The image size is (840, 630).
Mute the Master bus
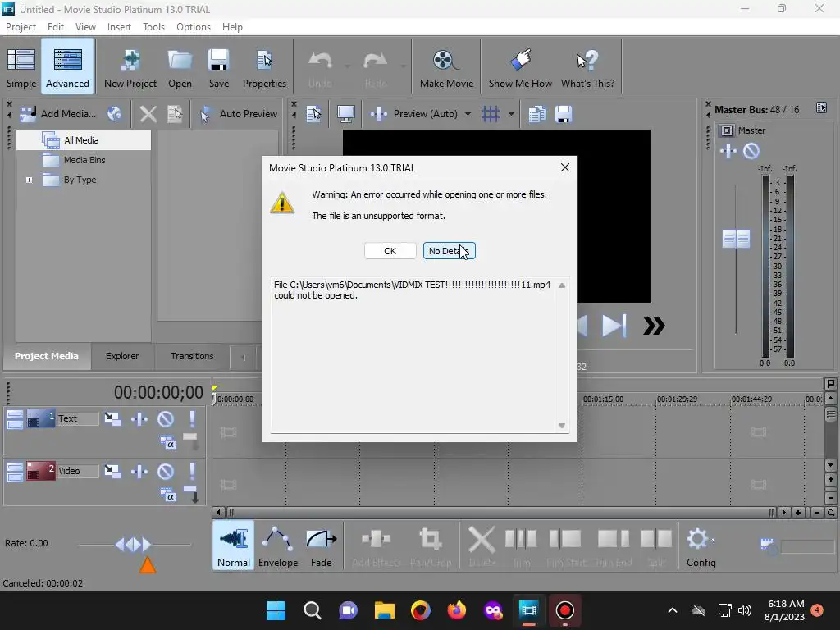[751, 151]
